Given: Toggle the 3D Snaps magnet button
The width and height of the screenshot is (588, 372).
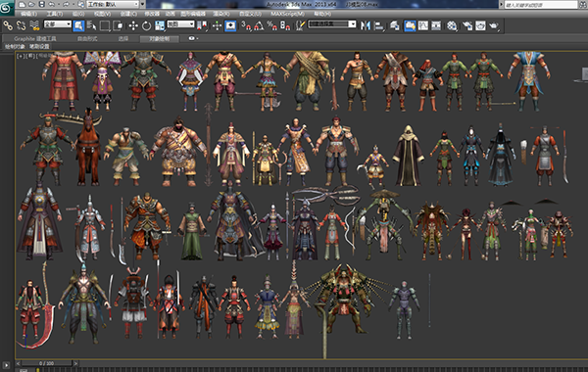Looking at the screenshot, I should (246, 25).
